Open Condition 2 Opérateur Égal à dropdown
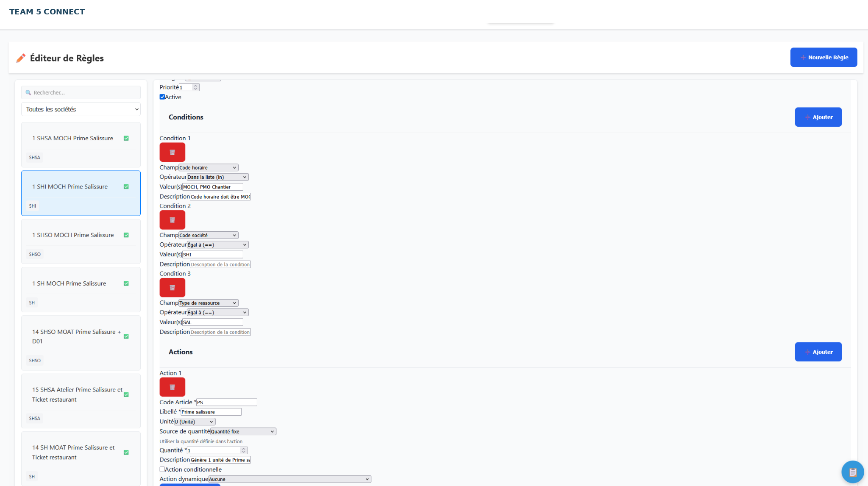Image resolution: width=868 pixels, height=486 pixels. [x=217, y=244]
